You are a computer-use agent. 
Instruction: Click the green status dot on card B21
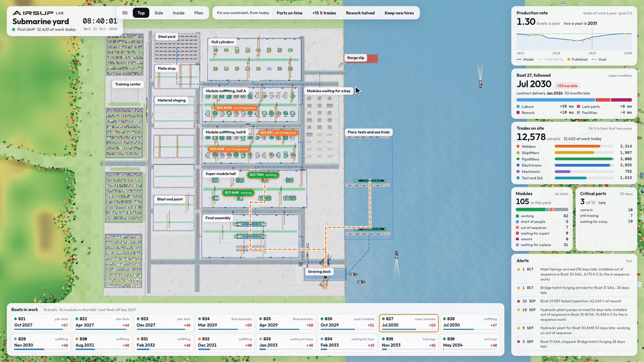point(16,319)
